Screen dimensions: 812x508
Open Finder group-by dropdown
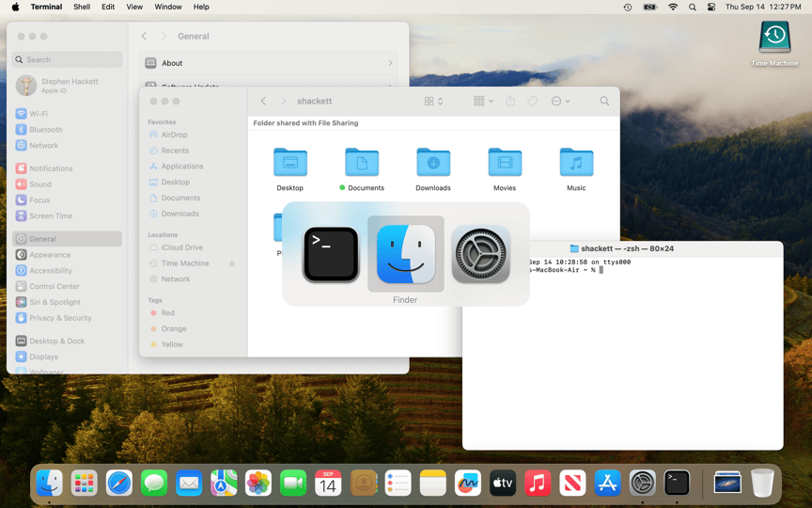tap(483, 101)
